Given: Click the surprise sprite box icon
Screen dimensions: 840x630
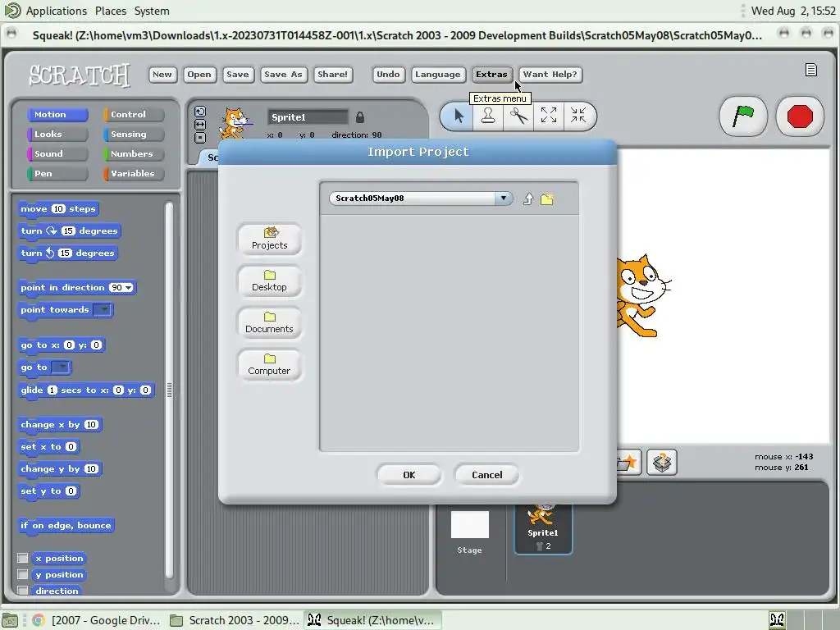Looking at the screenshot, I should pyautogui.click(x=662, y=463).
